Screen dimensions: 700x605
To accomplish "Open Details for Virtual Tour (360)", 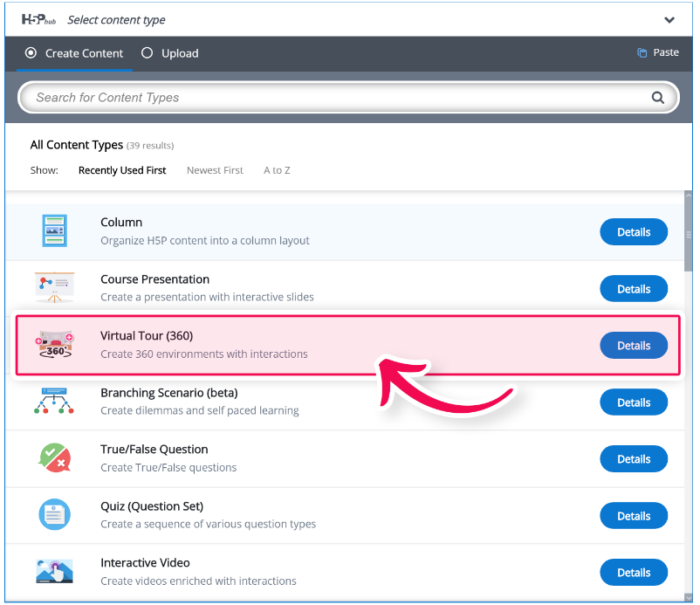I will point(634,345).
